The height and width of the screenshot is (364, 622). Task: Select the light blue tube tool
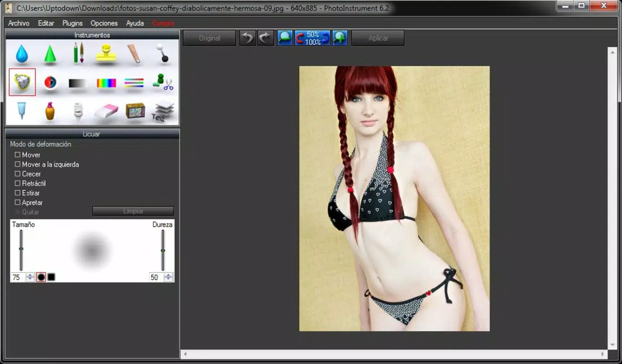21,111
